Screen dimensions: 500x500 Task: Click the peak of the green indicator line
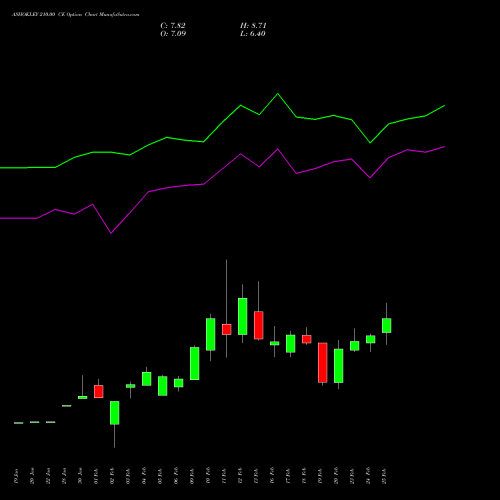tap(278, 94)
